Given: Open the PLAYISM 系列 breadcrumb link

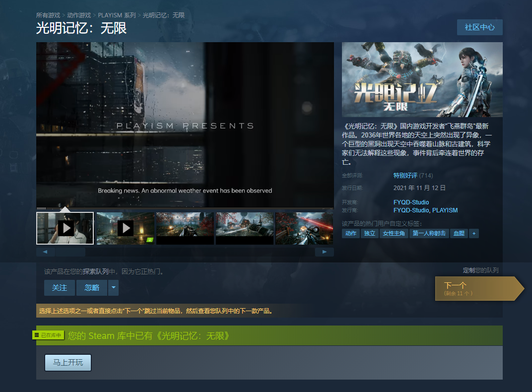Looking at the screenshot, I should (x=117, y=15).
